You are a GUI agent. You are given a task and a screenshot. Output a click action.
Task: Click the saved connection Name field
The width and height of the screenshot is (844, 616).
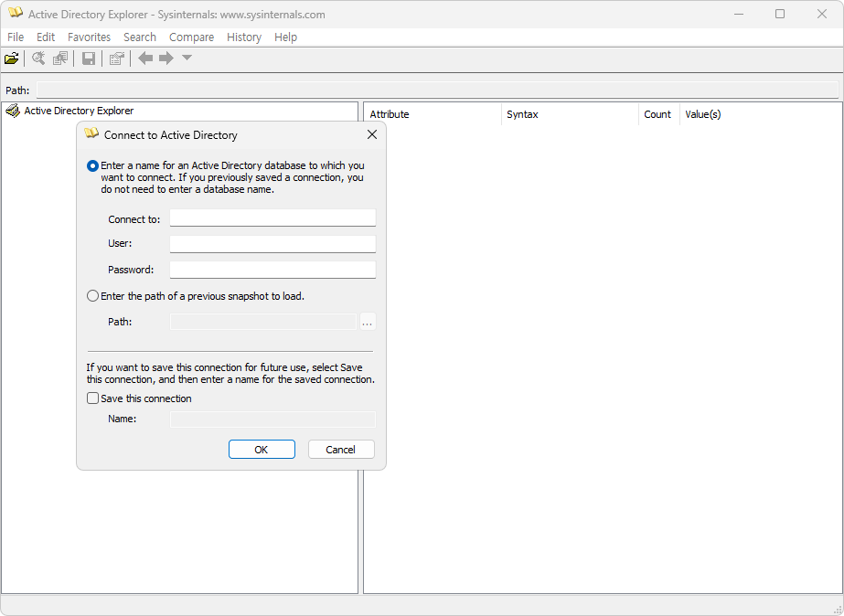[x=272, y=420]
